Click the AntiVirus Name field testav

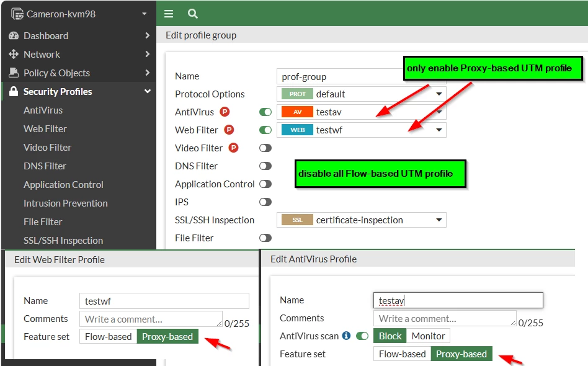[458, 300]
